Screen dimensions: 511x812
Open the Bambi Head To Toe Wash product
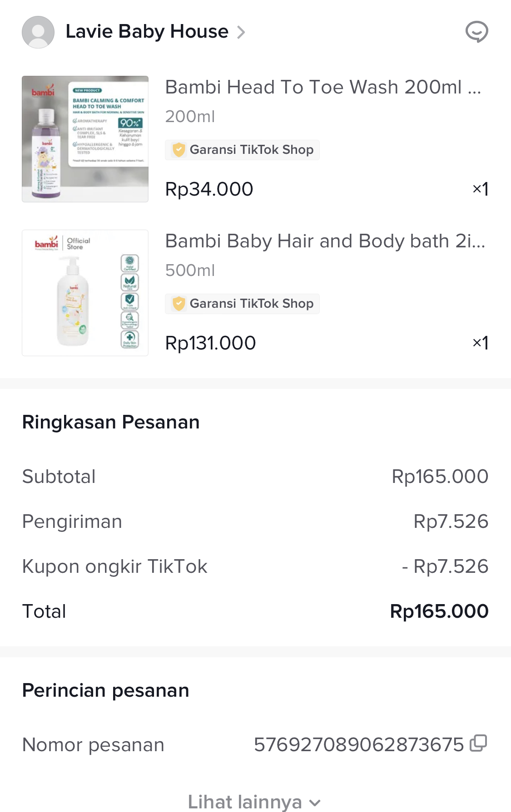tap(322, 87)
